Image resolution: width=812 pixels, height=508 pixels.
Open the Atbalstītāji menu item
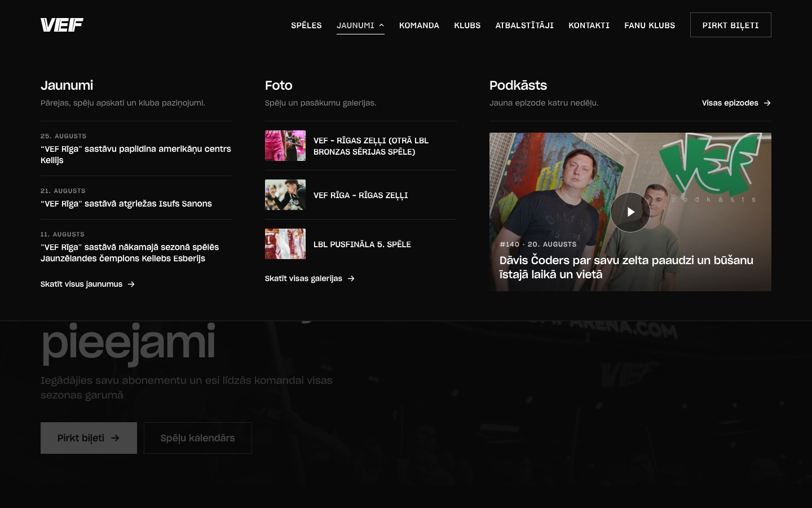[x=524, y=25]
